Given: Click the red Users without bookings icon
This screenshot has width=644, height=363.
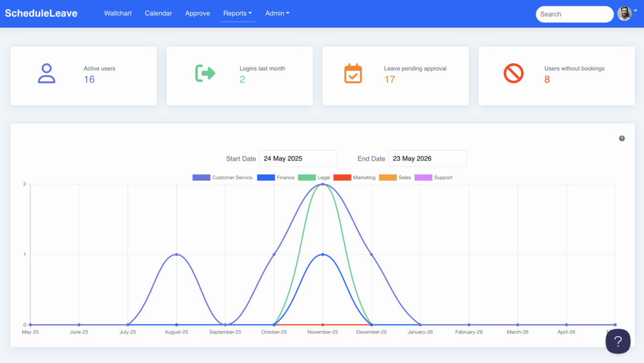Looking at the screenshot, I should [x=513, y=74].
